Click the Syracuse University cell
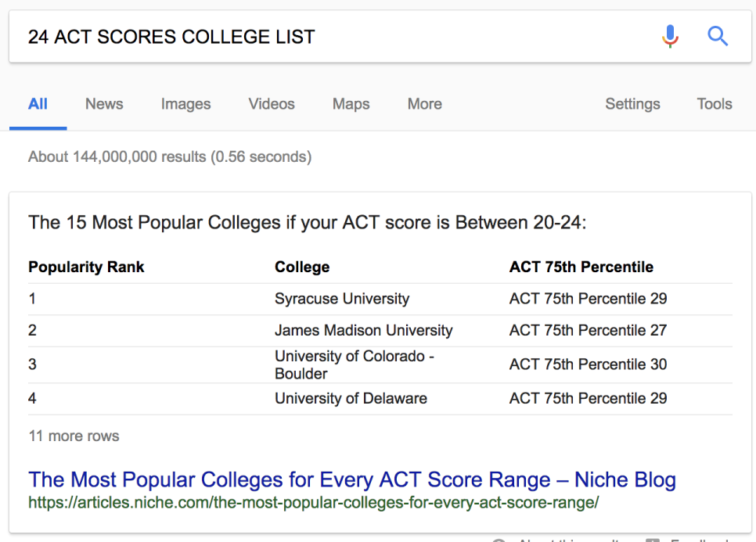Image resolution: width=756 pixels, height=542 pixels. pos(342,299)
